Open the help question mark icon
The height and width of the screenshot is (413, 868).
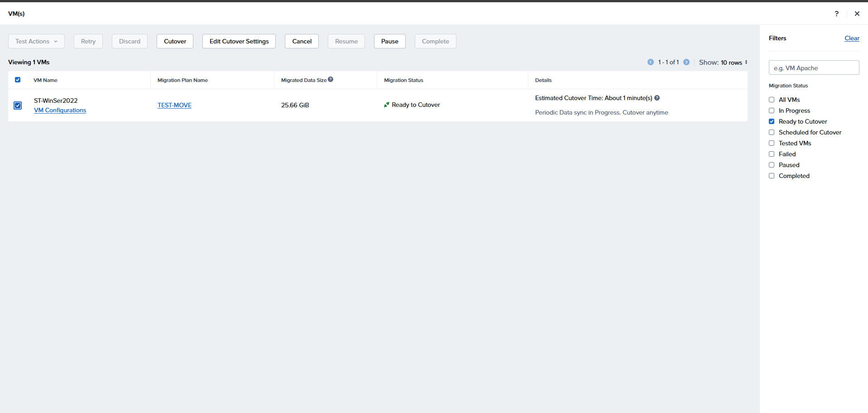click(x=836, y=14)
